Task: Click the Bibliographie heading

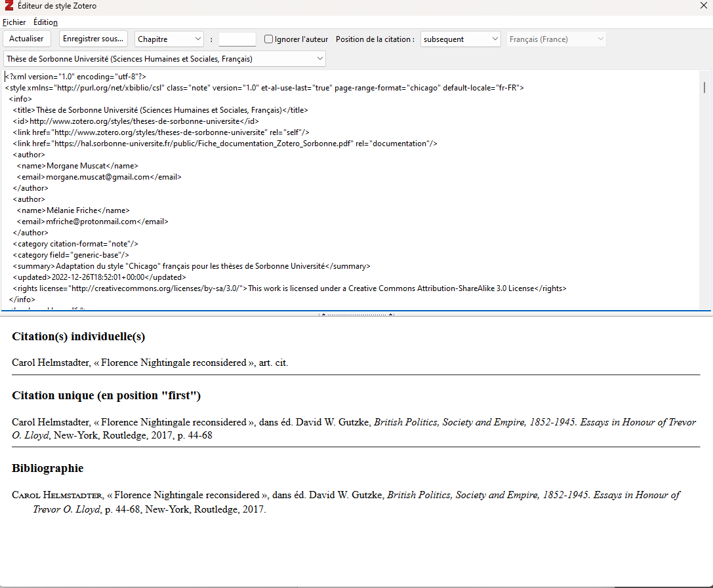Action: tap(48, 468)
